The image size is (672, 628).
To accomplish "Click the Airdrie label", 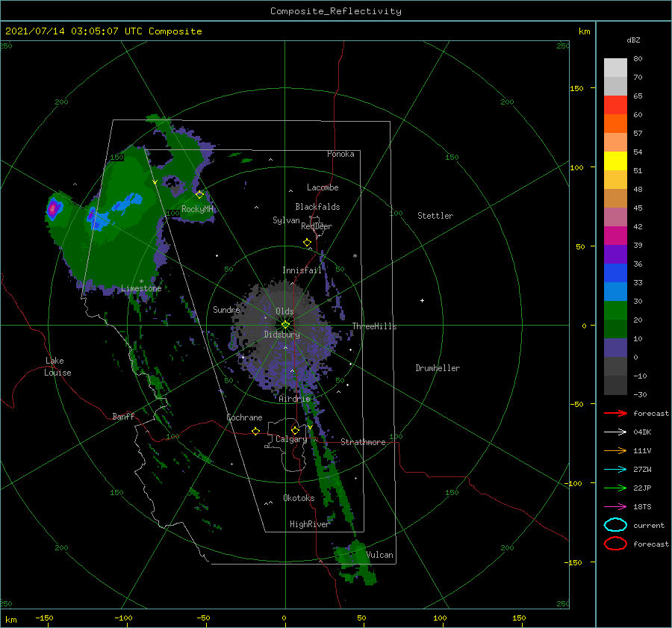I will pyautogui.click(x=294, y=399).
